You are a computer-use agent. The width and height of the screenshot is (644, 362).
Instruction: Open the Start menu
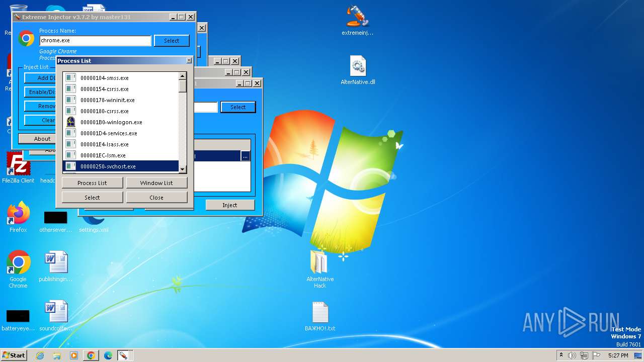(x=14, y=355)
